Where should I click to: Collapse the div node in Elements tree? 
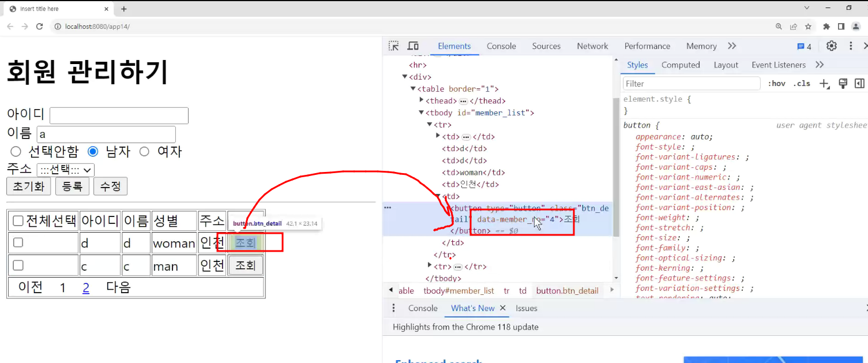coord(405,77)
